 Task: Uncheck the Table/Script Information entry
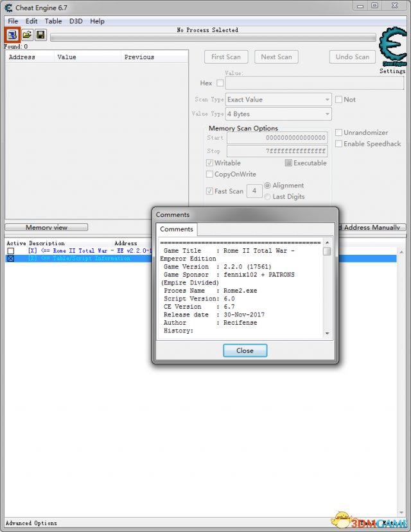click(x=11, y=259)
